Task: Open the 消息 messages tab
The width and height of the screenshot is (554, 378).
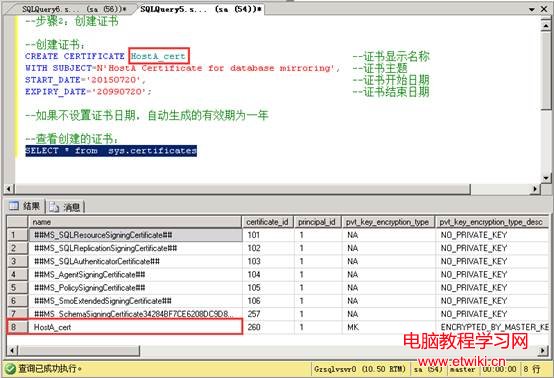Action: [x=66, y=207]
